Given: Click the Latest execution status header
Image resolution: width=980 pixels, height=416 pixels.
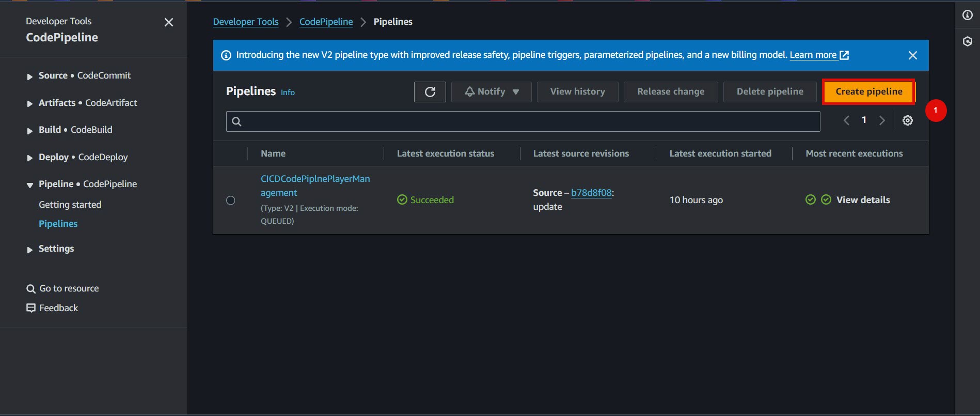Looking at the screenshot, I should 445,153.
